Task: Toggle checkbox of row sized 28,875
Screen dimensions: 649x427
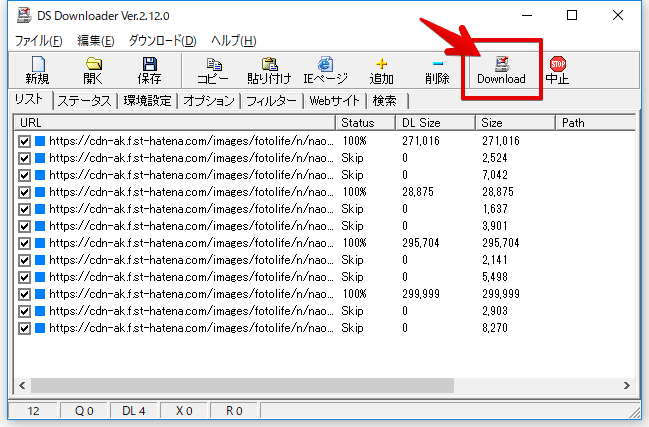Action: coord(25,191)
